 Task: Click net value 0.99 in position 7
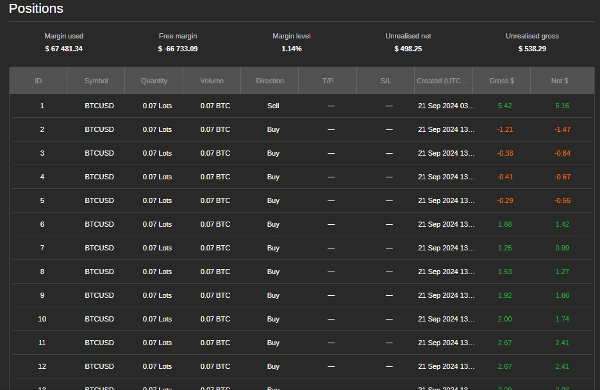(x=562, y=248)
